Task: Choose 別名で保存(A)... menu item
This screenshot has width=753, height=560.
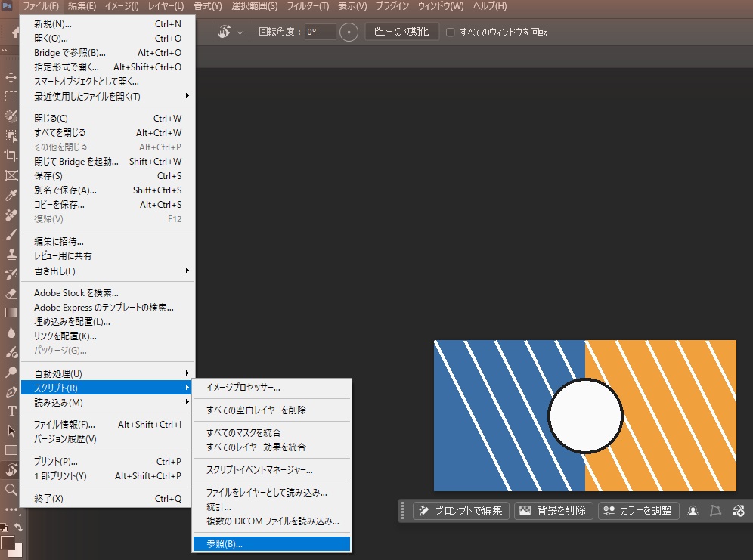Action: tap(107, 190)
